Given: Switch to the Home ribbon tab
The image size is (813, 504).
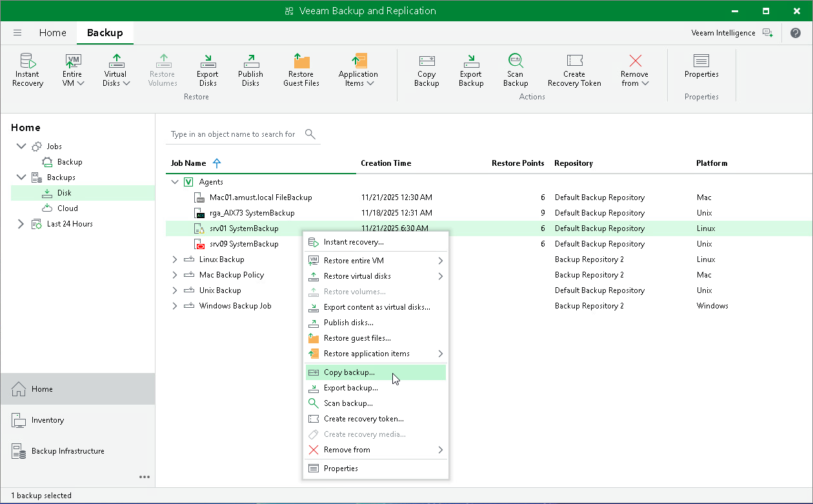Looking at the screenshot, I should click(x=52, y=32).
